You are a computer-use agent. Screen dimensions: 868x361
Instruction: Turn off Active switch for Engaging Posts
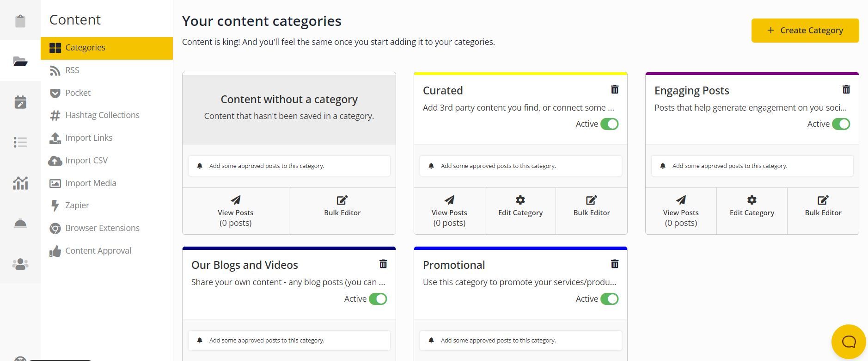(x=842, y=124)
